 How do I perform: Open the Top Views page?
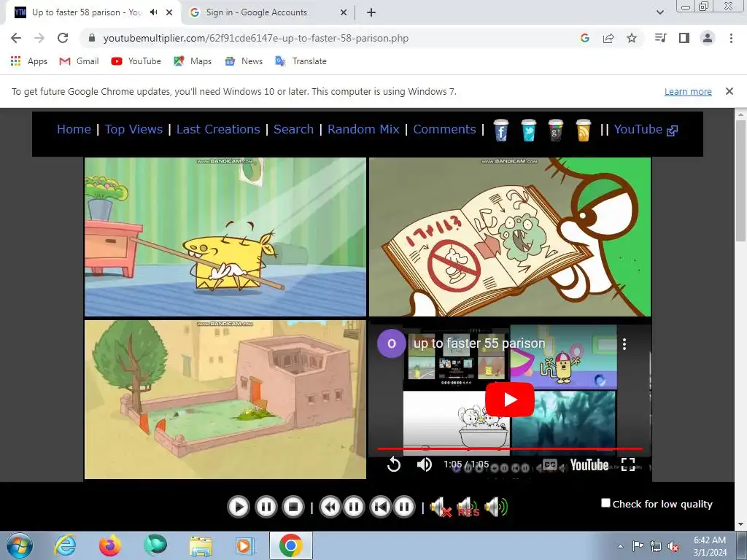(134, 129)
